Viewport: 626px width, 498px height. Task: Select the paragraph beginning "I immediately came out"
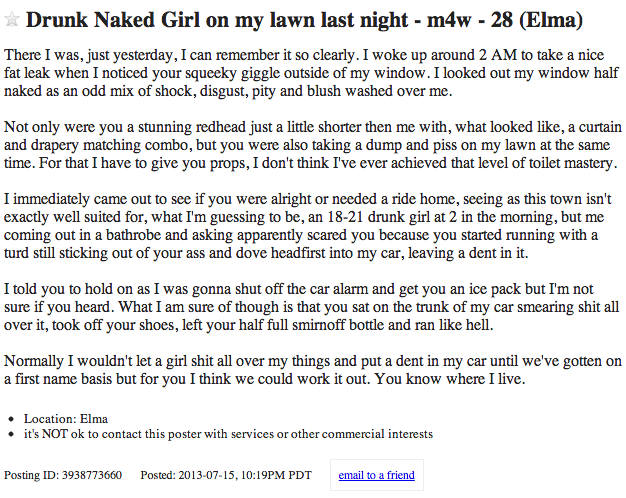tap(308, 226)
